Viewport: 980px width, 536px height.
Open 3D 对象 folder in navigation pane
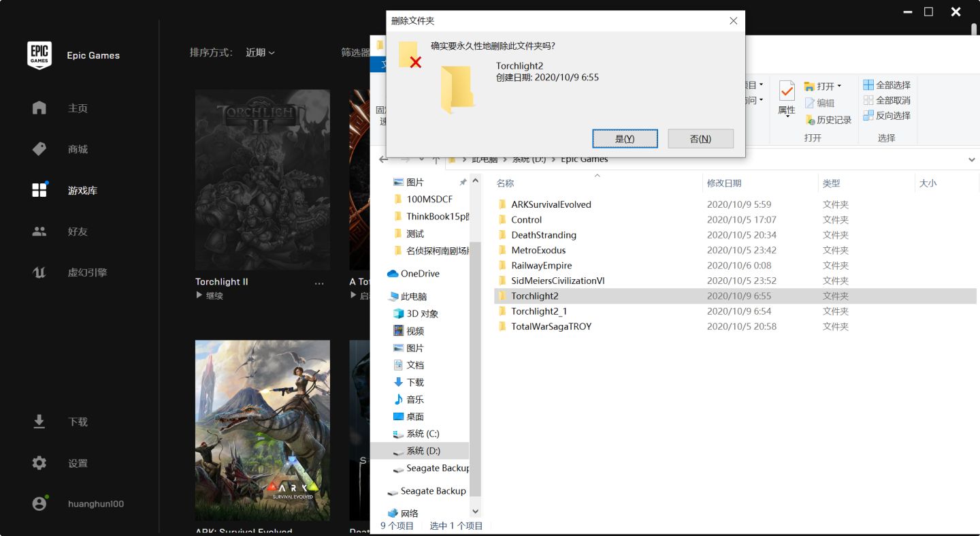click(422, 314)
